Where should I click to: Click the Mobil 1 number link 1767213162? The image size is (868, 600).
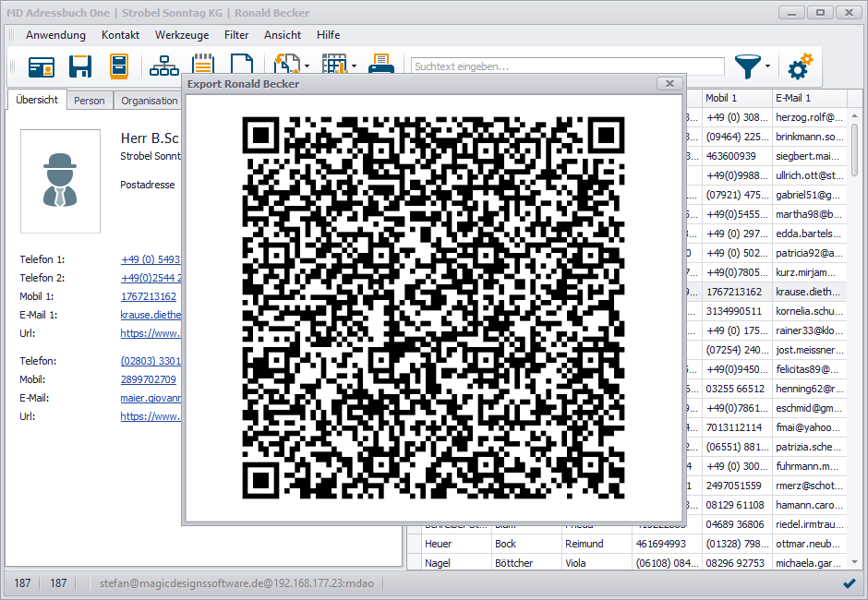click(x=149, y=296)
